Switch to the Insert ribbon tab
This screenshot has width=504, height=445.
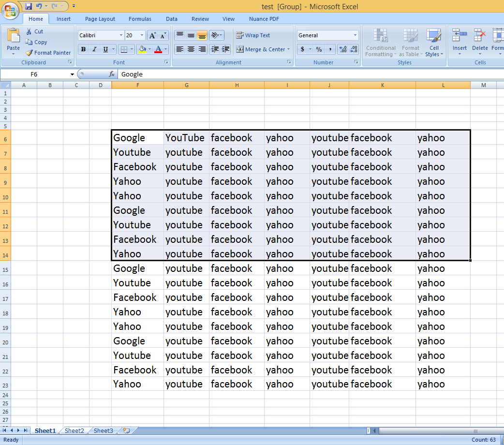(x=63, y=19)
